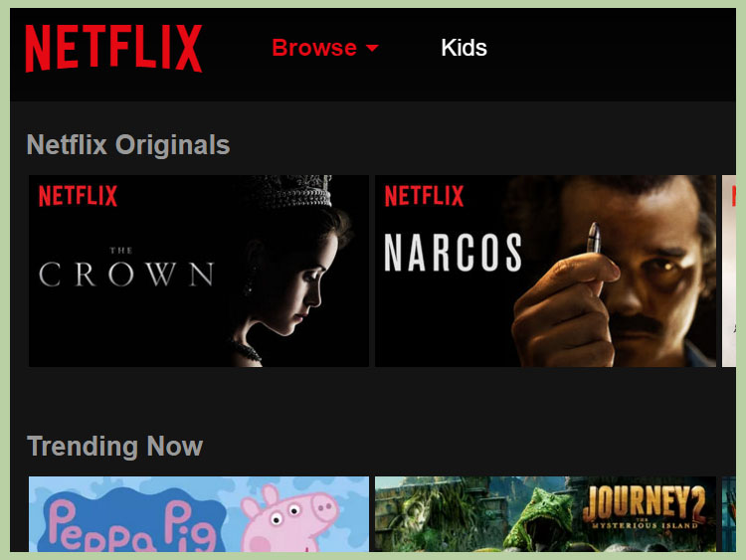This screenshot has height=560, width=746.
Task: Select Journey 2 The Mysterious Island tile
Action: pos(545,514)
